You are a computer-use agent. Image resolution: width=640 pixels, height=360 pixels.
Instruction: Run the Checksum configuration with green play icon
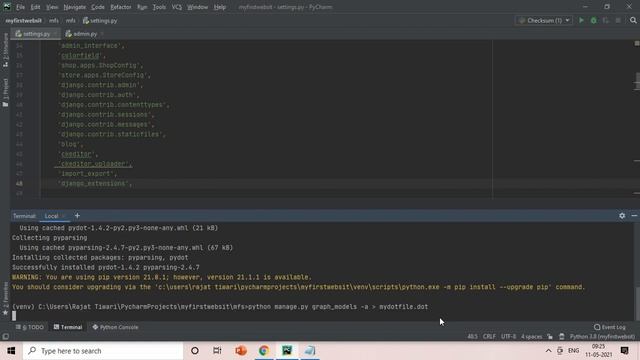pyautogui.click(x=581, y=20)
